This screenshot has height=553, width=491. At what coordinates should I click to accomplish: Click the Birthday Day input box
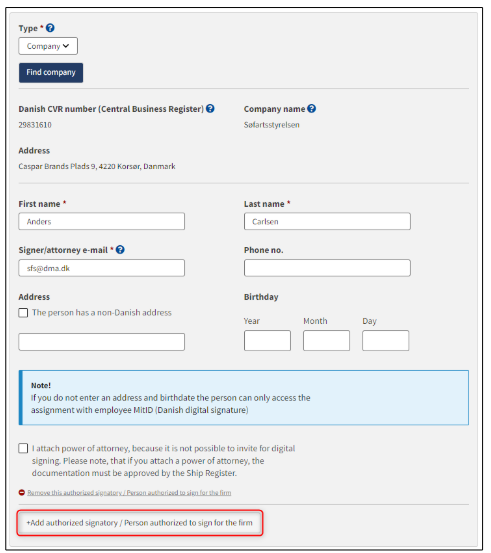pos(386,341)
